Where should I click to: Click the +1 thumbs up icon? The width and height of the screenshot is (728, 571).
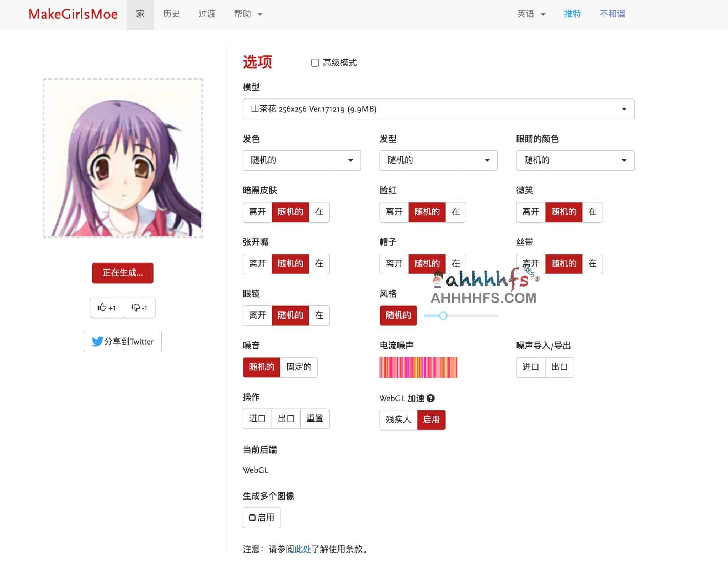point(106,308)
